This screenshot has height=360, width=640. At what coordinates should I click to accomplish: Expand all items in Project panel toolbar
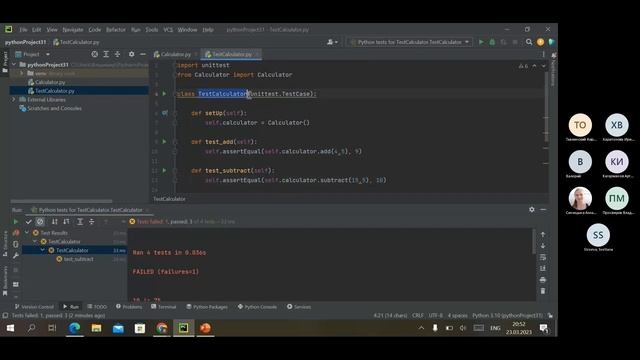click(106, 54)
